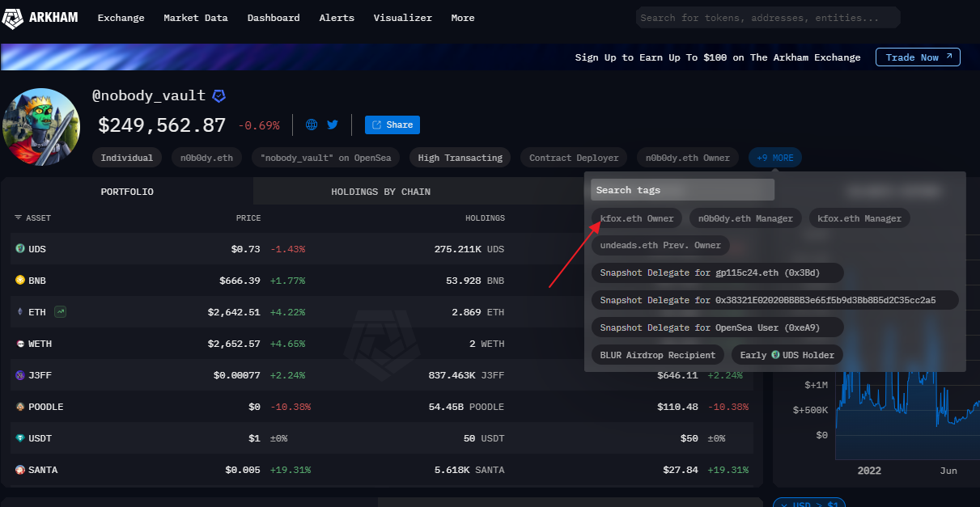Click the Trade Now button

click(x=918, y=57)
